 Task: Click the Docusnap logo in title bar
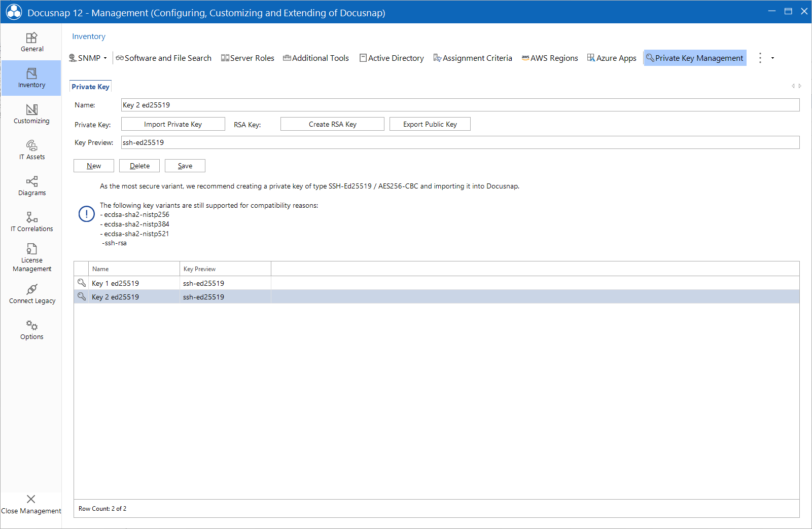coord(14,12)
